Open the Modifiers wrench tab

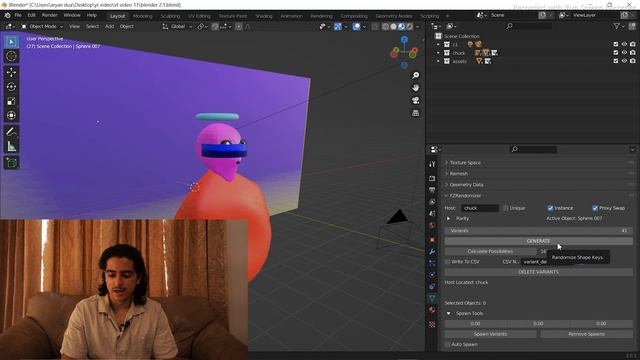432,251
